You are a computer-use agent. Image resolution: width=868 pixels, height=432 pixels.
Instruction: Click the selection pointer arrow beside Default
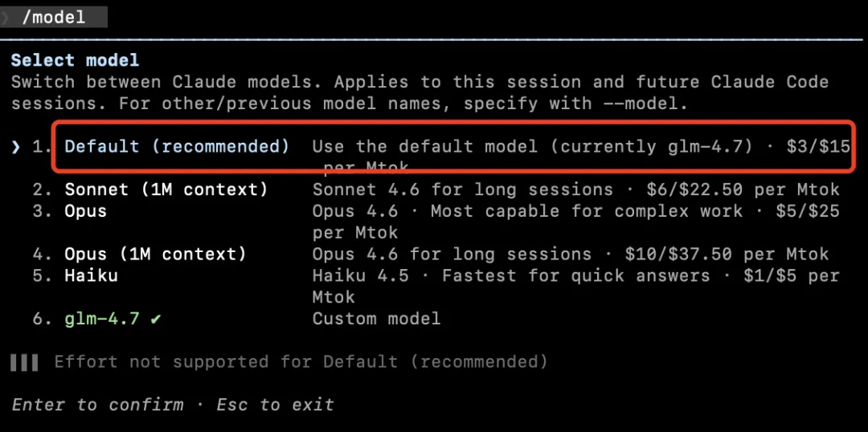point(16,147)
